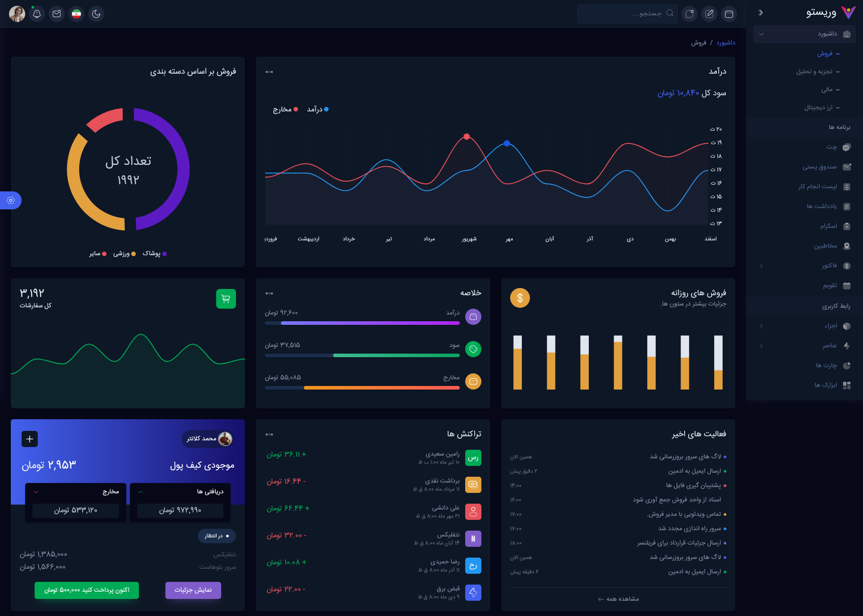Viewport: 863px width, 616px height.
Task: Open options menu on تراکنش ها card
Action: pos(269,434)
